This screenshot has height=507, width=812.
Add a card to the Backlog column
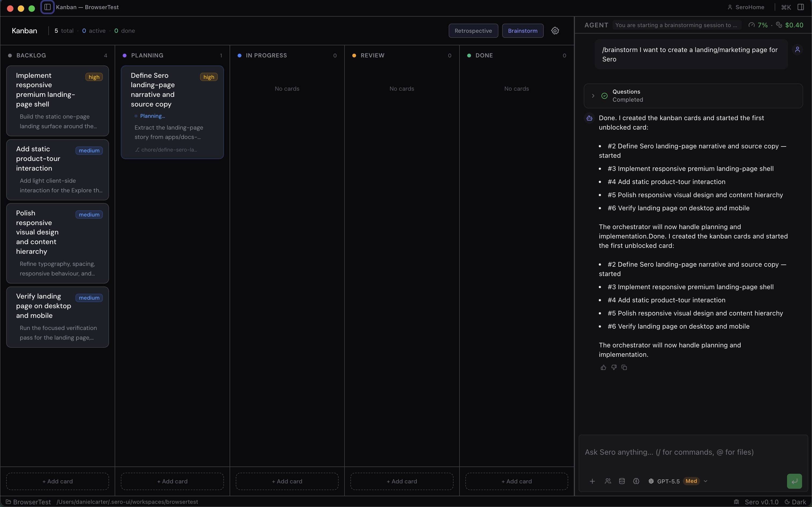[x=57, y=481]
